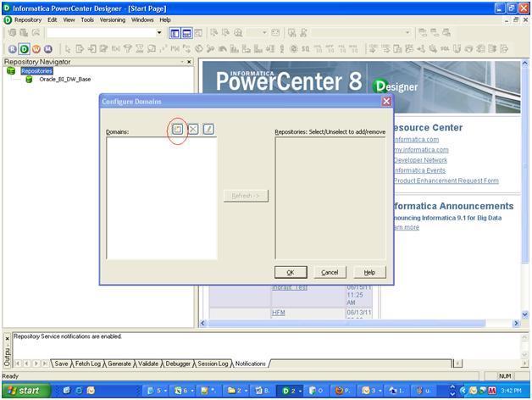Open the Edit menu
This screenshot has height=400, width=532.
53,20
